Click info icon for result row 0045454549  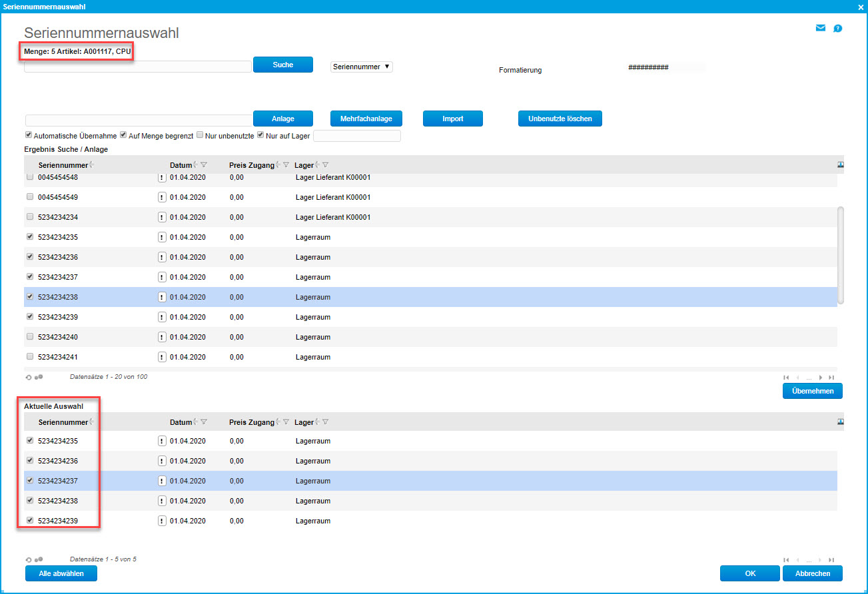pyautogui.click(x=162, y=197)
